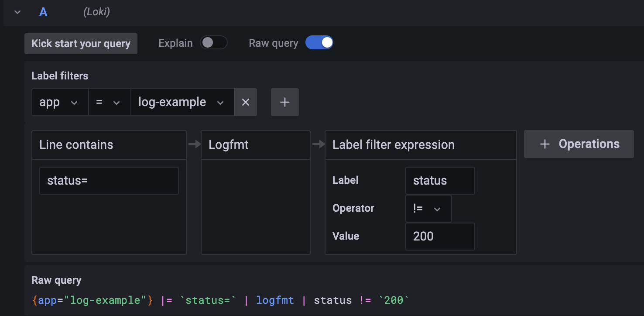Open the log-example value dropdown
The height and width of the screenshot is (316, 644).
182,102
